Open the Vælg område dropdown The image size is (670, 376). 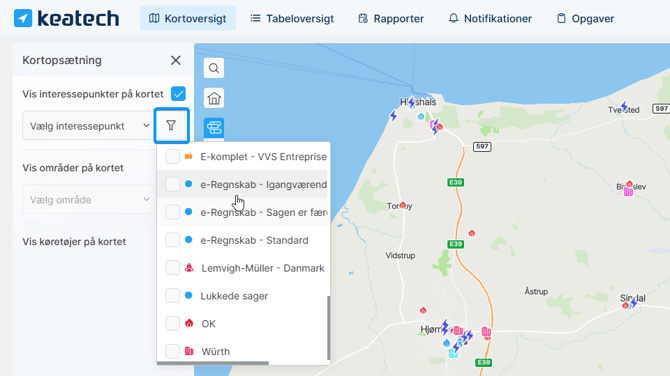pyautogui.click(x=88, y=200)
